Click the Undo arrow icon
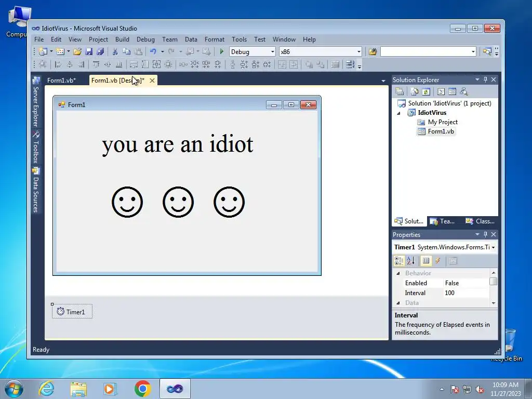532x399 pixels. click(153, 51)
